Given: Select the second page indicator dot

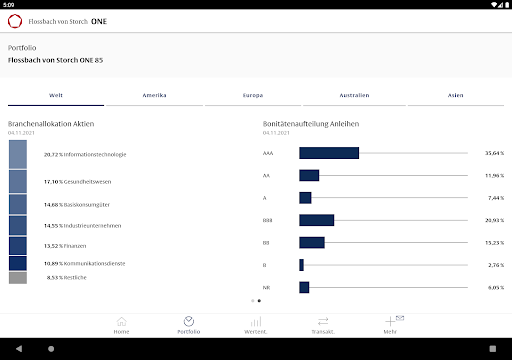Looking at the screenshot, I should tap(259, 301).
